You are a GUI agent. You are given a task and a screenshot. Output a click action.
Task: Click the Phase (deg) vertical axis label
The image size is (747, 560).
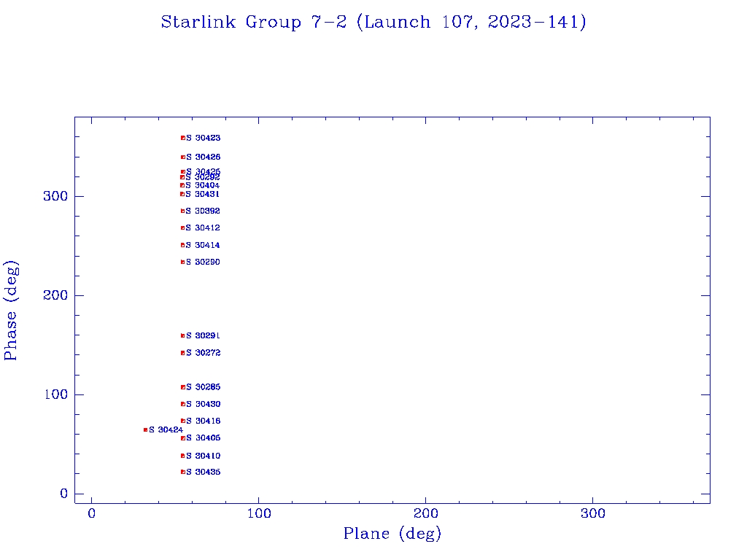point(10,311)
